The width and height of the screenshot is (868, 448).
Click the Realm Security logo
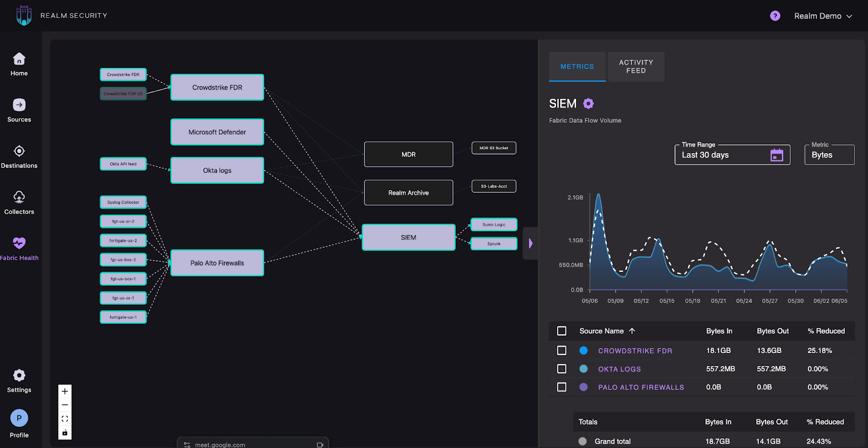click(x=24, y=16)
